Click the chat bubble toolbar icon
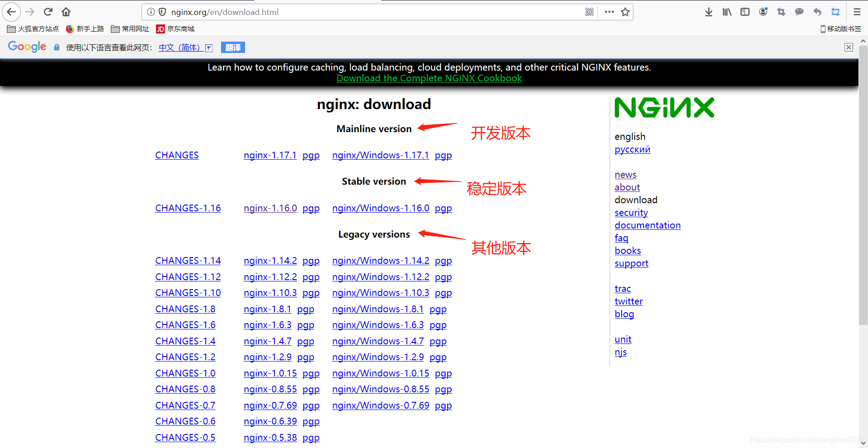Viewport: 868px width, 448px height. pos(799,12)
